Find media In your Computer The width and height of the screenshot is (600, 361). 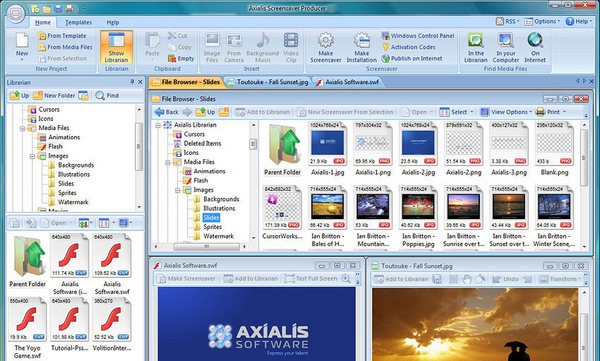tap(505, 48)
